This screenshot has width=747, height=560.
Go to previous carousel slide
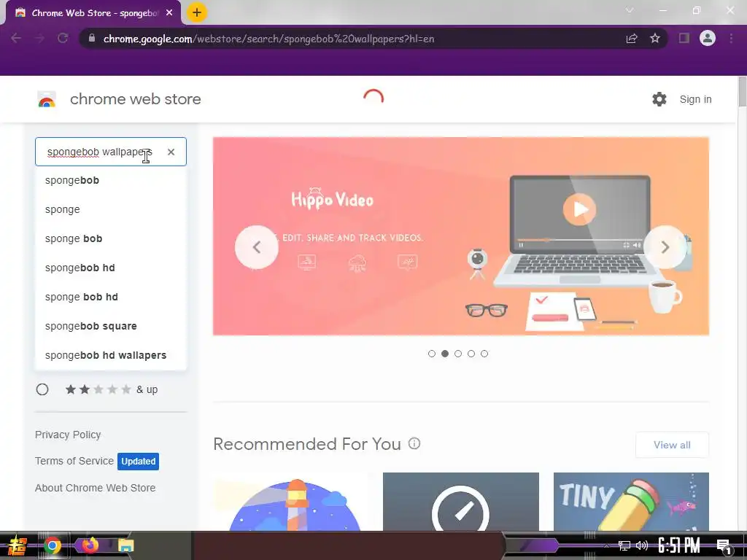pyautogui.click(x=256, y=247)
